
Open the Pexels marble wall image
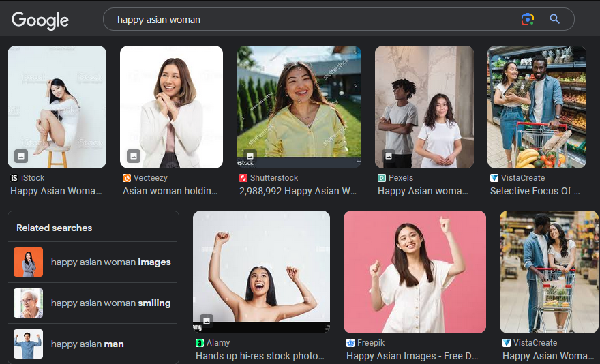coord(424,107)
